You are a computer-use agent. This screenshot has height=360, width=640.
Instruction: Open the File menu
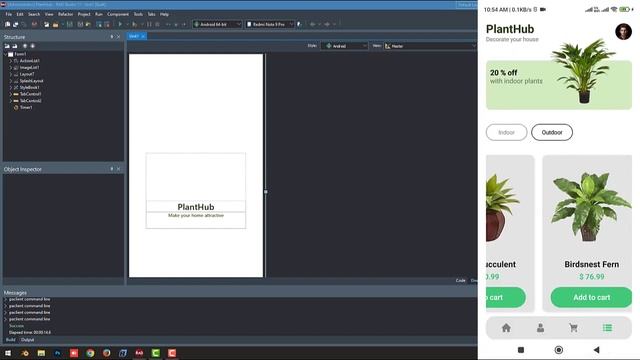click(9, 14)
